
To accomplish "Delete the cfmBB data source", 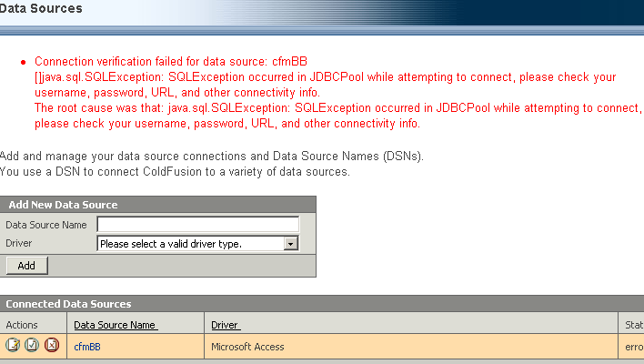I will point(52,345).
